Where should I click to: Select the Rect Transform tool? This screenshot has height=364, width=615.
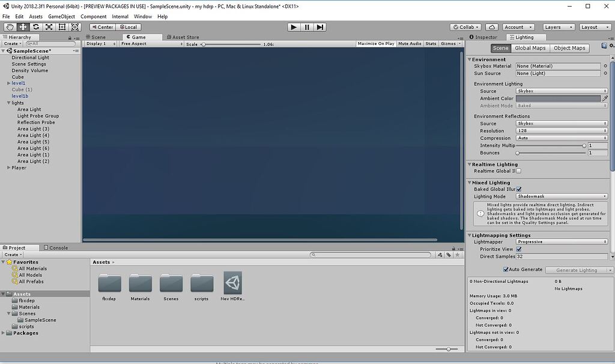(62, 27)
